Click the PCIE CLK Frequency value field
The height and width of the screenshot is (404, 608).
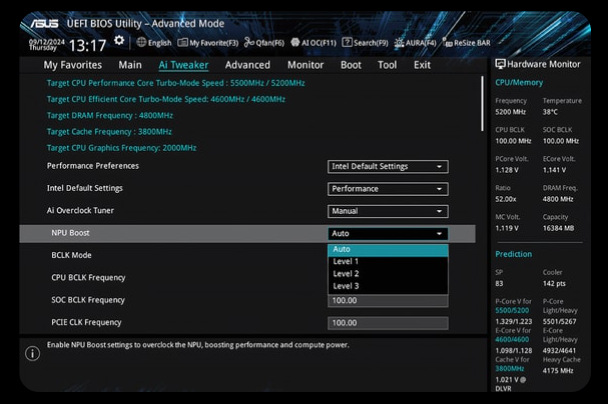(x=388, y=323)
